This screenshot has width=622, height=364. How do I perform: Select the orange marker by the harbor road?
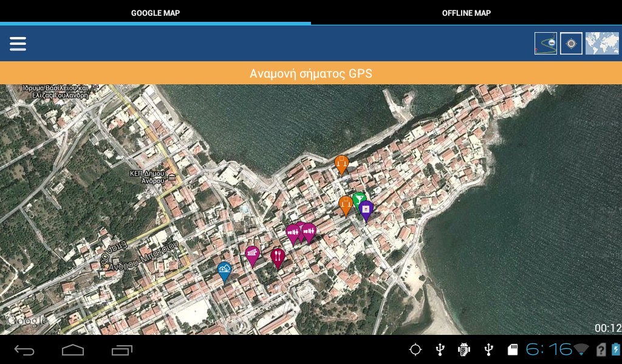[341, 165]
